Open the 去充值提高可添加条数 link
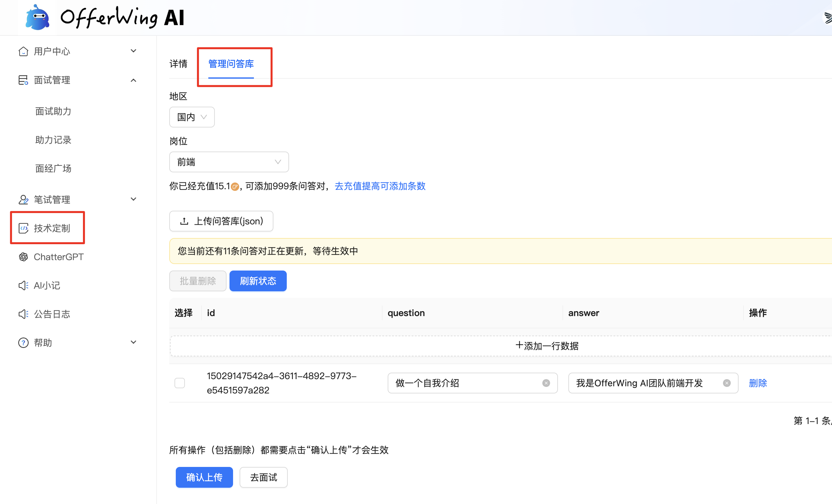This screenshot has width=832, height=504. coord(380,186)
